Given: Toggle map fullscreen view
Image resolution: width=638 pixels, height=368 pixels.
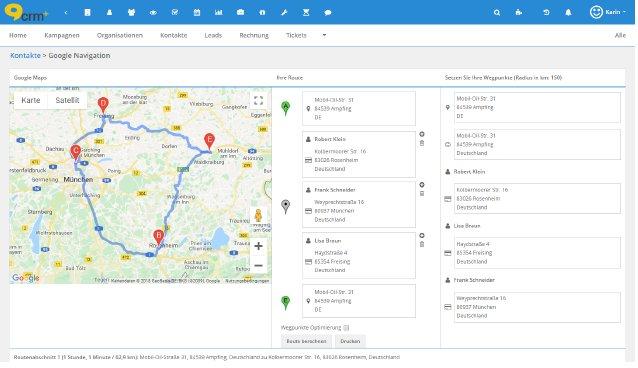Looking at the screenshot, I should 258,100.
